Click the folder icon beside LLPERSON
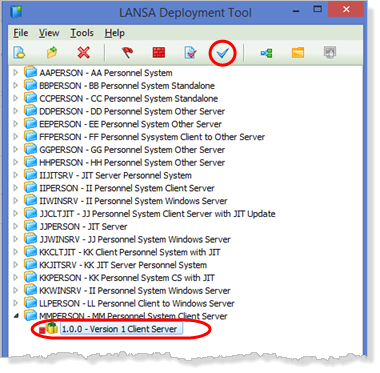Viewport: 380px width, 373px height. pyautogui.click(x=30, y=303)
